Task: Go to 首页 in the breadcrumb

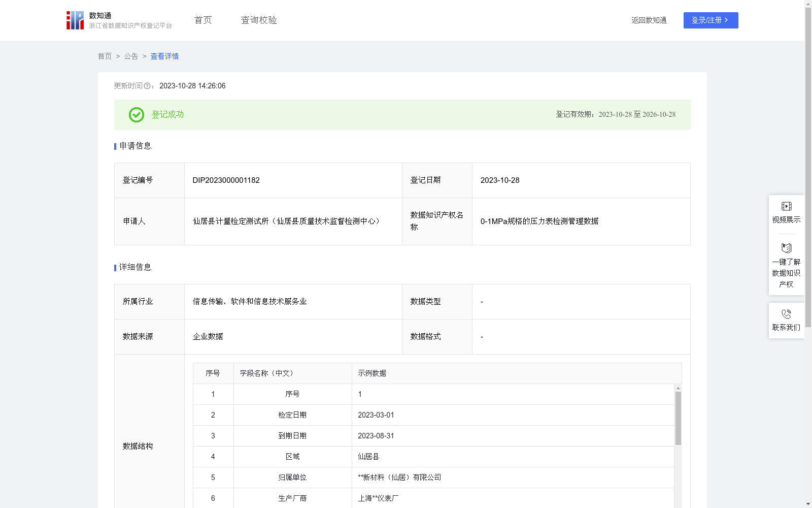Action: pyautogui.click(x=105, y=56)
